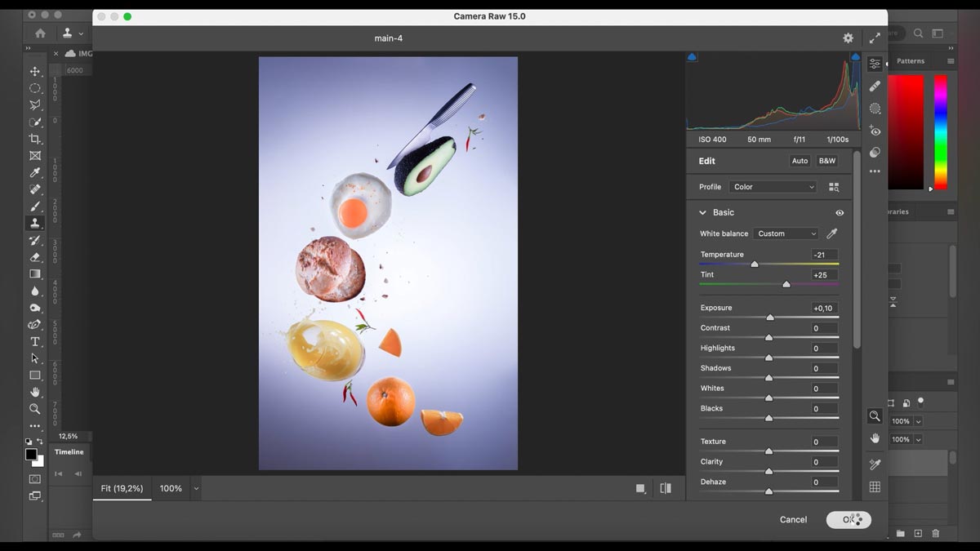The image size is (980, 551).
Task: Click the Auto edit button
Action: click(x=800, y=161)
